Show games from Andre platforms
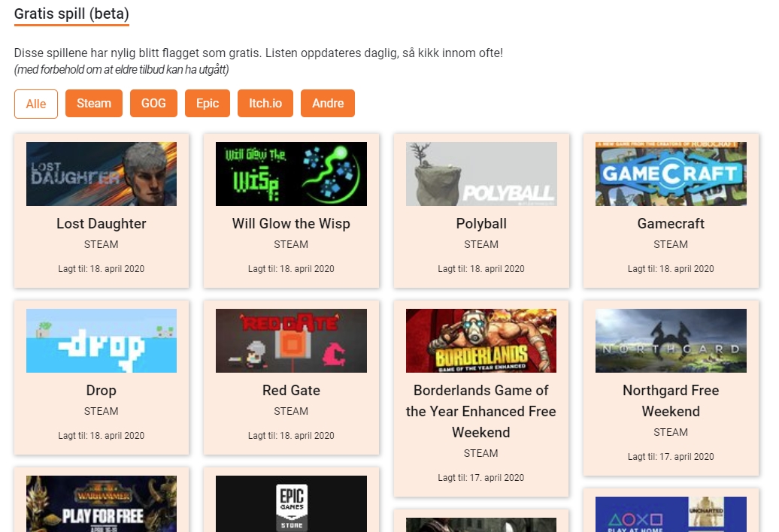This screenshot has height=532, width=779. (x=328, y=103)
